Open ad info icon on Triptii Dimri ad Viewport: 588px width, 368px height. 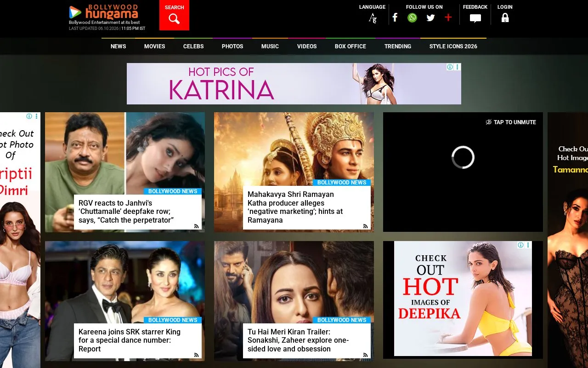tap(29, 116)
